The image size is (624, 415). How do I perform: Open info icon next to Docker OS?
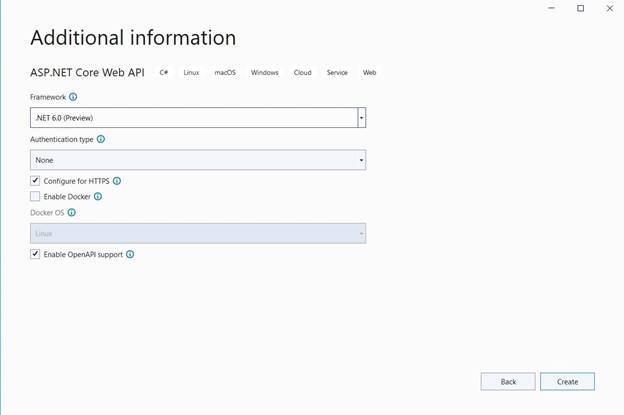click(72, 212)
